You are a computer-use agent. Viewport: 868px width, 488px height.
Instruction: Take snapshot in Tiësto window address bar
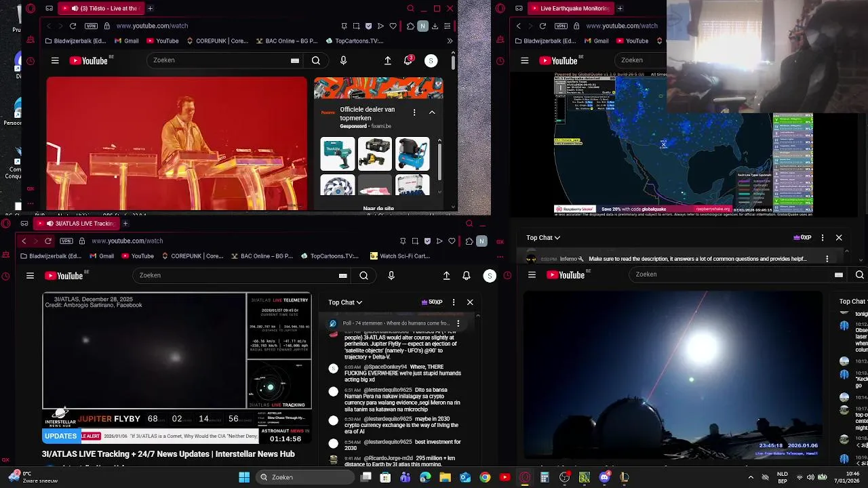(357, 26)
